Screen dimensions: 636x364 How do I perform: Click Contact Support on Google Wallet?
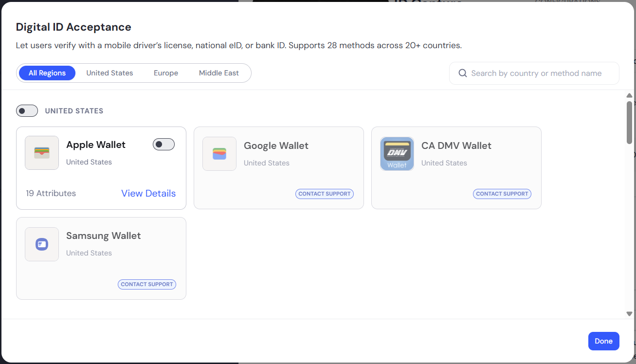(x=325, y=194)
